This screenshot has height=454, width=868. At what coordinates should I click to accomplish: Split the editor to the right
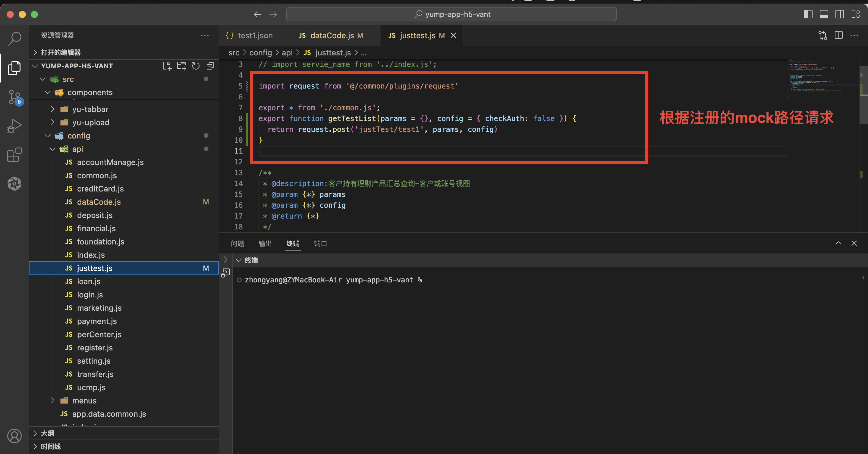(839, 35)
